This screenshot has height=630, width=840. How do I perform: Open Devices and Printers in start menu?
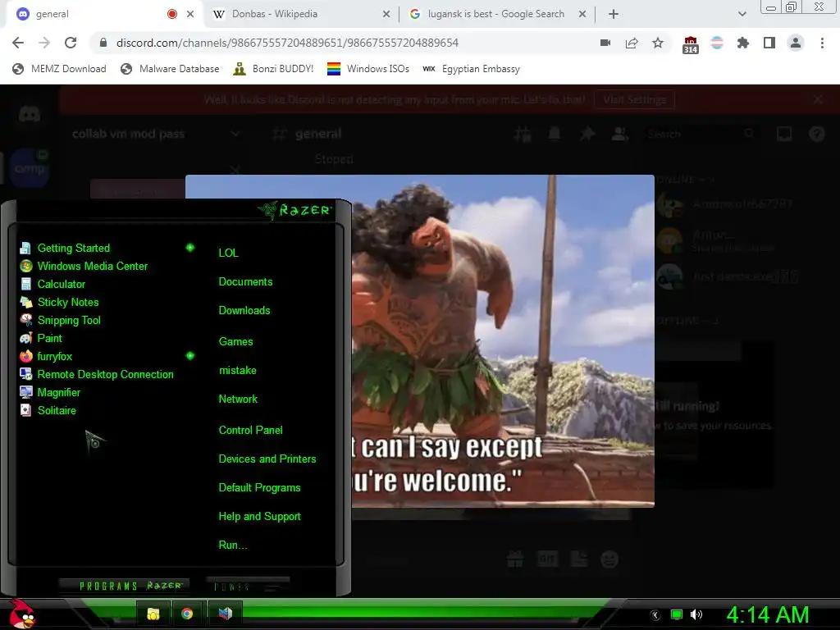coord(267,459)
